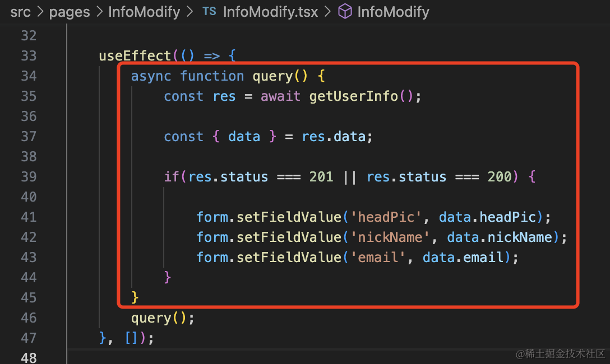610x364 pixels.
Task: Click the 'res' variable declared on line 35
Action: [224, 97]
